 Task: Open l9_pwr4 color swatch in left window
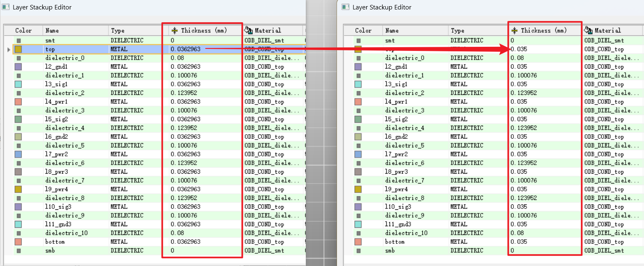click(18, 189)
